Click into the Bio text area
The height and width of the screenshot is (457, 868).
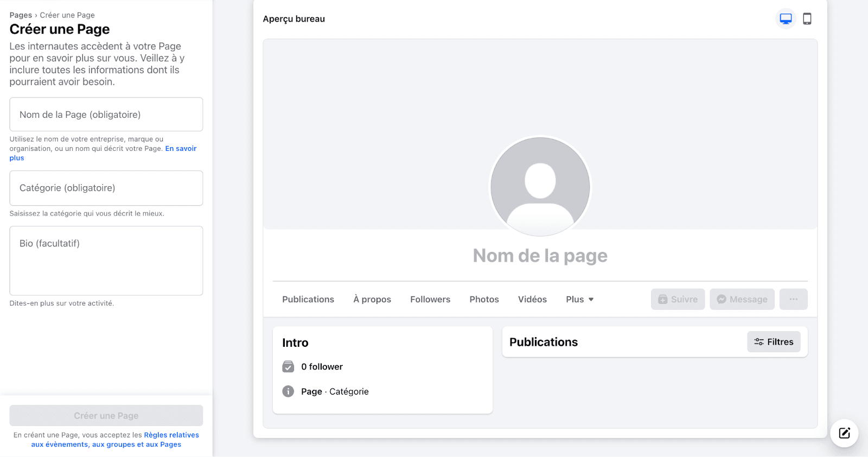106,261
